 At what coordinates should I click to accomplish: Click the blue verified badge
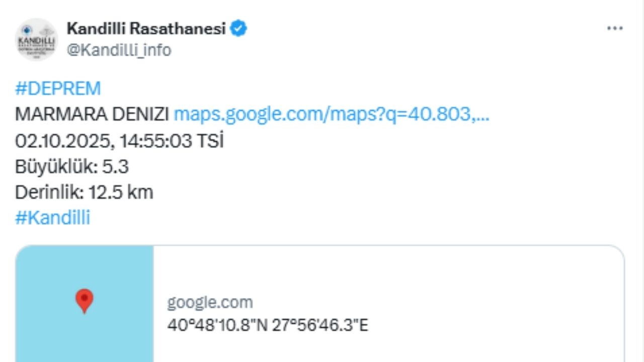click(238, 29)
